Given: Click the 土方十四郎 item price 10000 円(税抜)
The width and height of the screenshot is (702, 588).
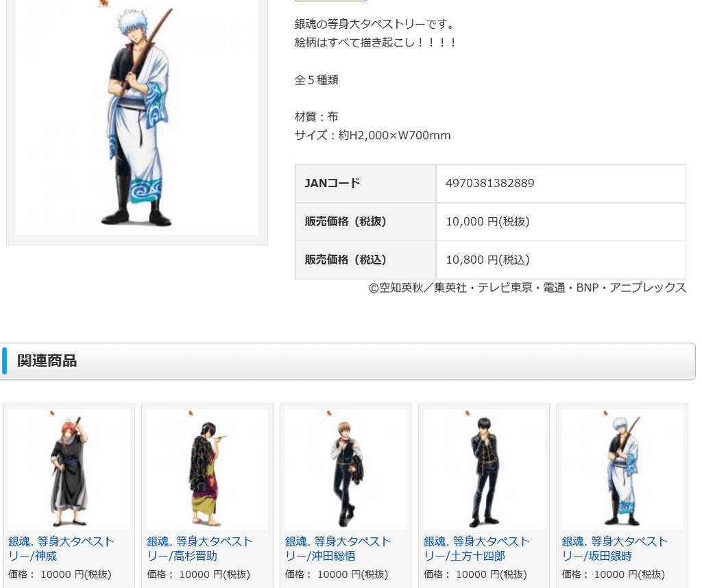Looking at the screenshot, I should click(x=475, y=574).
